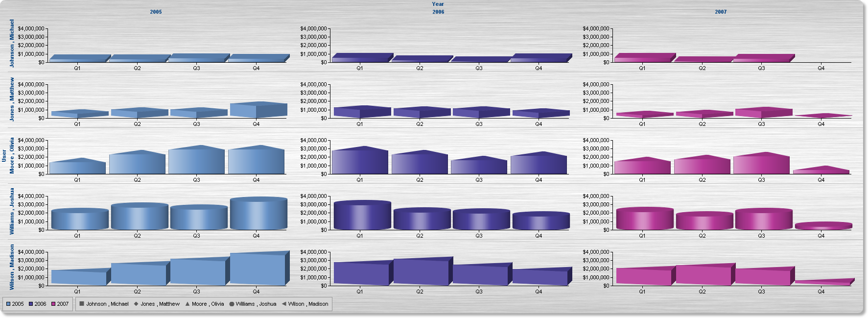Click the 'Jones , Matthew' row label

[12, 99]
